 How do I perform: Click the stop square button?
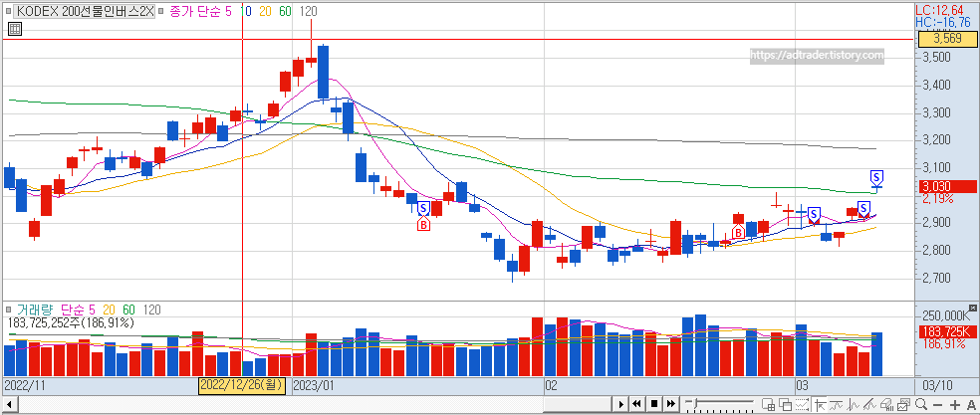[x=654, y=404]
